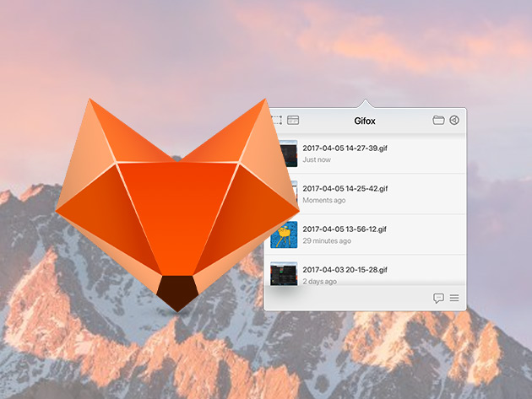
Task: Select the file name 2017-04-03 20-15-28.gif
Action: click(x=345, y=269)
